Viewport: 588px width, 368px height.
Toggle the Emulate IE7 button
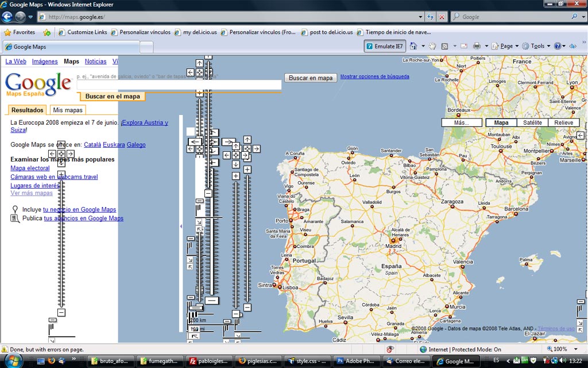[x=385, y=46]
